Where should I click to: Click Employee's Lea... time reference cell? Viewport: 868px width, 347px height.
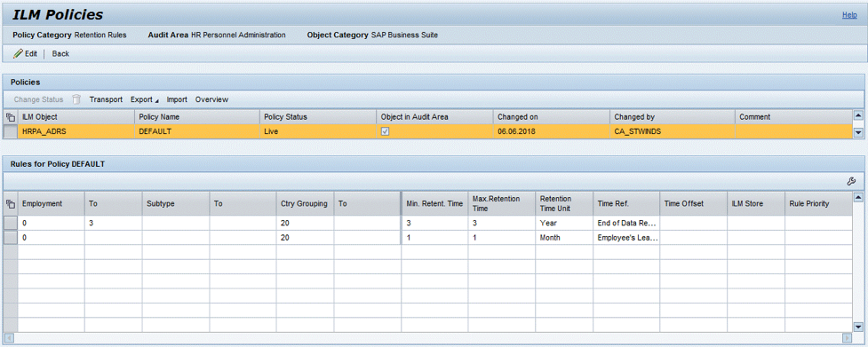[626, 238]
